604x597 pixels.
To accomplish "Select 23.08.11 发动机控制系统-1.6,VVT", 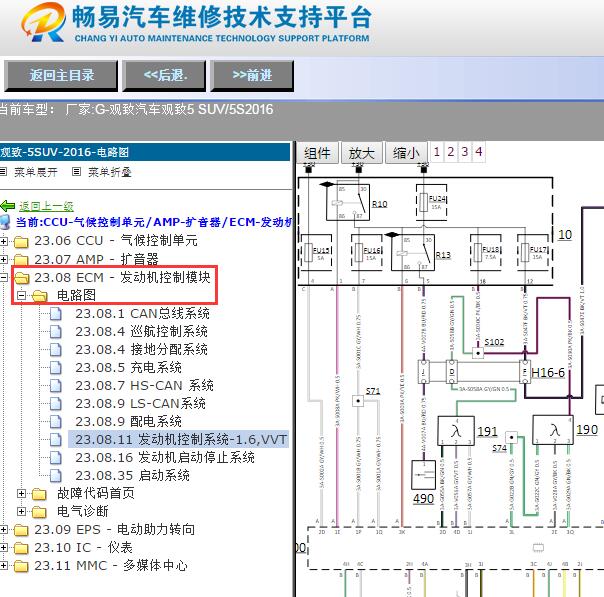I will tap(179, 439).
